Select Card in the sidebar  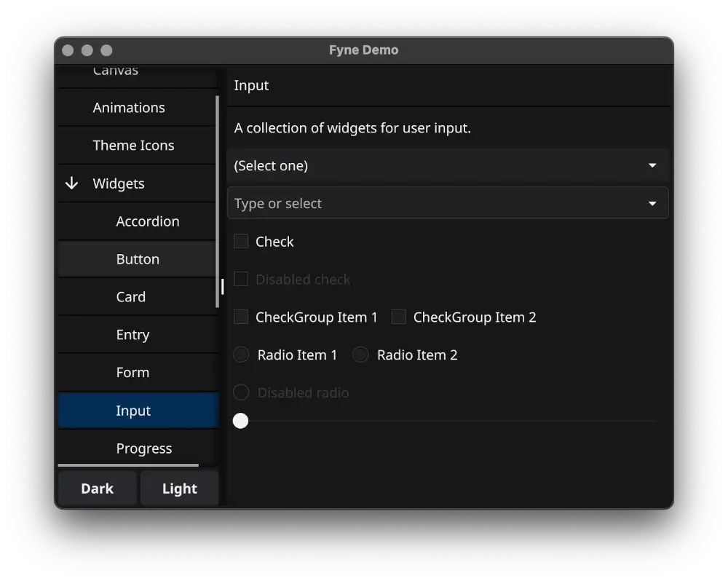[131, 297]
